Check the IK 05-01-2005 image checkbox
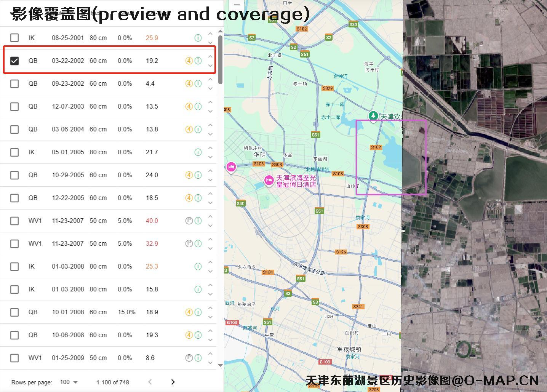Screen dimensions: 547x392 14,152
